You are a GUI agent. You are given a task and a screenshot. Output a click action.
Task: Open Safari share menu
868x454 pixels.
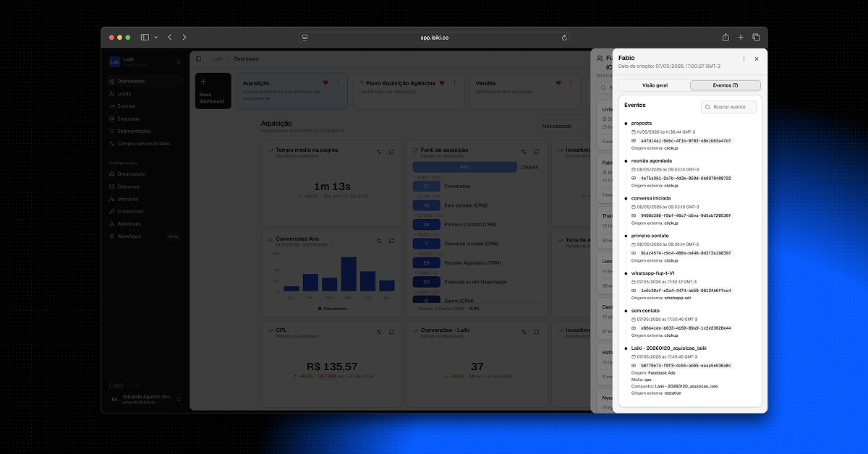click(726, 37)
